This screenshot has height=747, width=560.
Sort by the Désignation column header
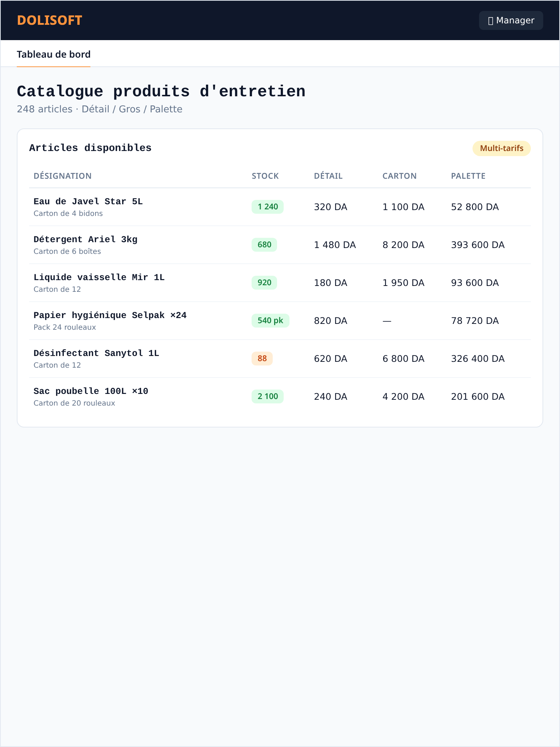(x=62, y=176)
